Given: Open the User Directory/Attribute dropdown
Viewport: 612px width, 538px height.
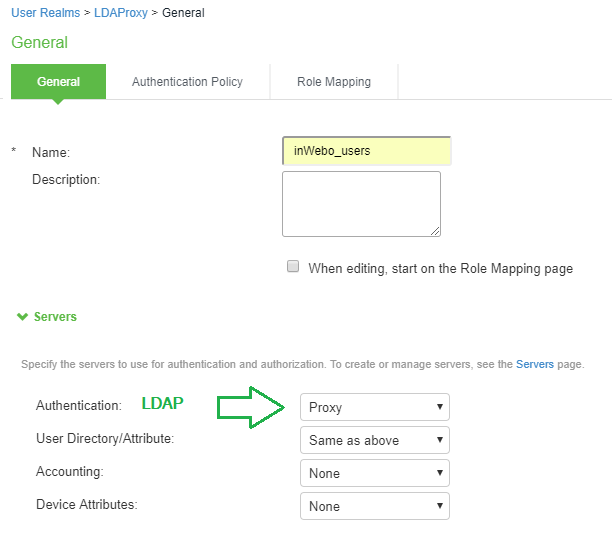Looking at the screenshot, I should pos(374,440).
